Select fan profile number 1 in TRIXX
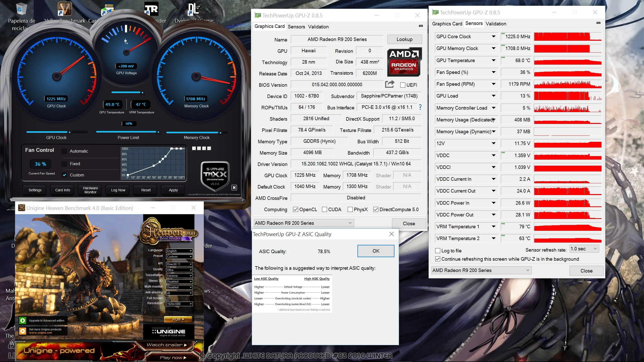The width and height of the screenshot is (644, 362). [194, 148]
